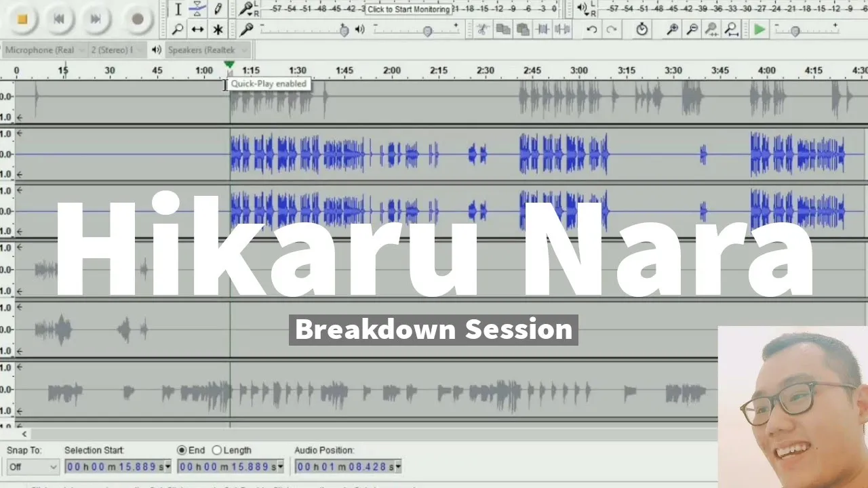This screenshot has height=488, width=868.
Task: Select the Time Shift tool
Action: point(197,29)
